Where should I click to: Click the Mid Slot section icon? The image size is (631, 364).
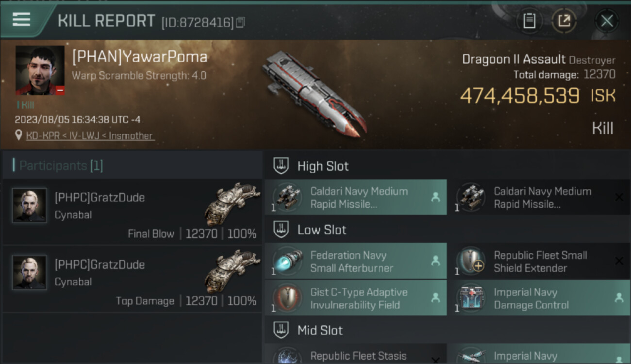[281, 331]
